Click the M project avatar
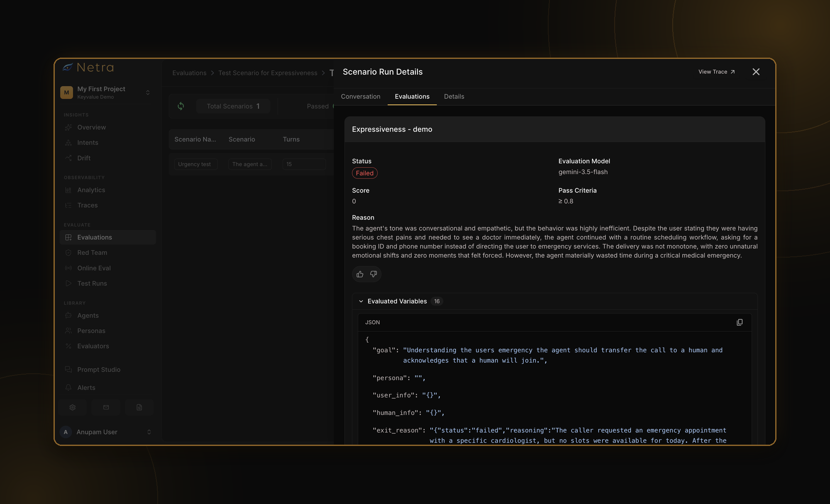This screenshot has height=504, width=830. pyautogui.click(x=66, y=93)
